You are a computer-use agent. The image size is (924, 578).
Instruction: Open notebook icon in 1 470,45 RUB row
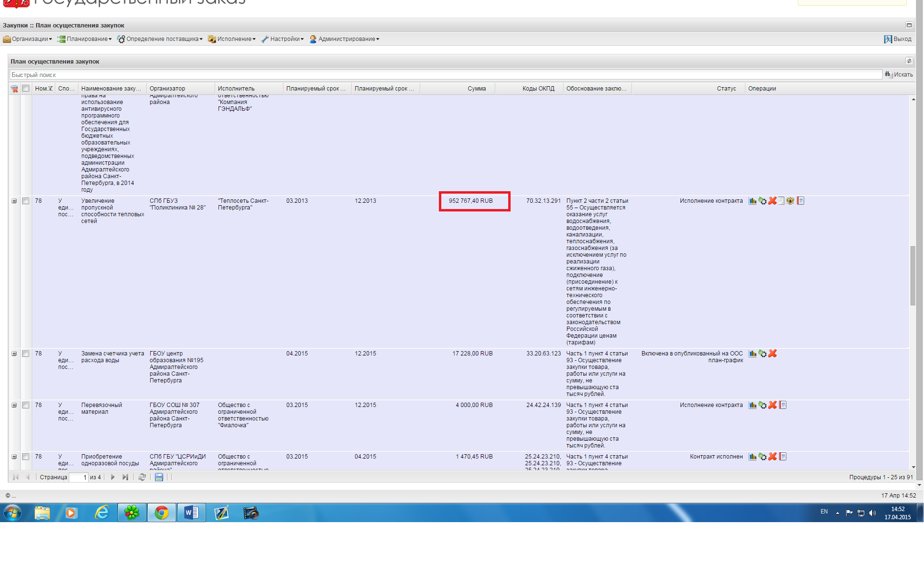coord(783,457)
